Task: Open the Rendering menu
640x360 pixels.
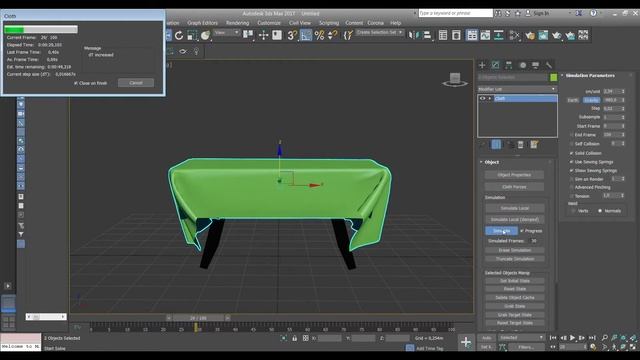Action: pyautogui.click(x=238, y=23)
